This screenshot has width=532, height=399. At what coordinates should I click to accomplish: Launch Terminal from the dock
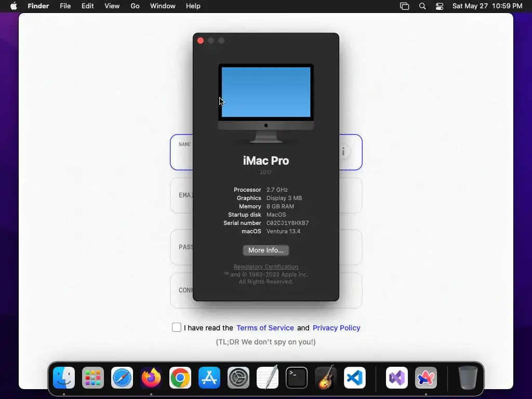297,378
